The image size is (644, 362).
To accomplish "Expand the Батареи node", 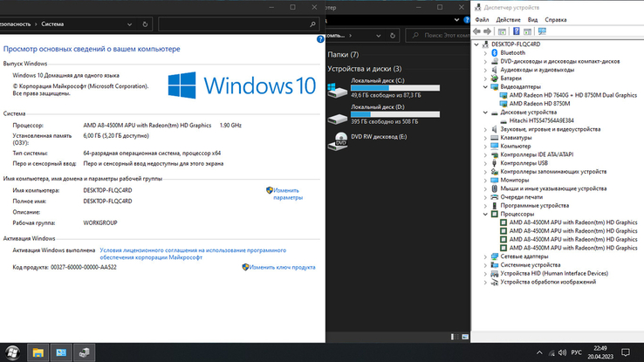I will pyautogui.click(x=485, y=78).
